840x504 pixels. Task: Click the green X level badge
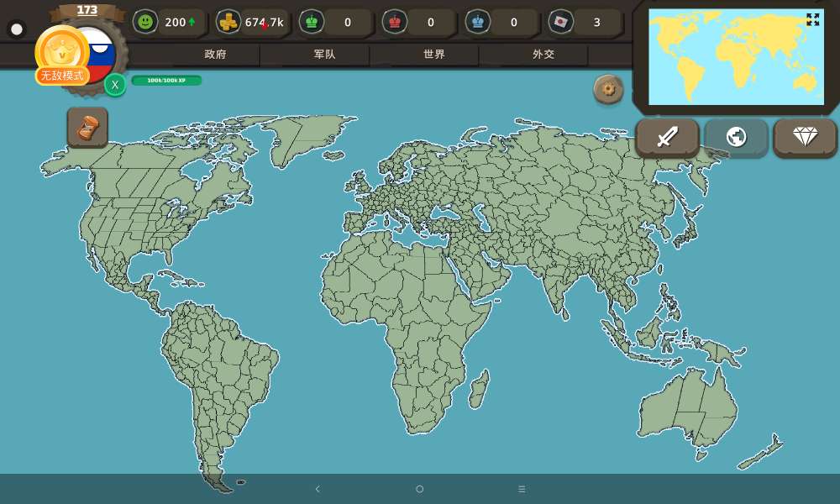114,85
